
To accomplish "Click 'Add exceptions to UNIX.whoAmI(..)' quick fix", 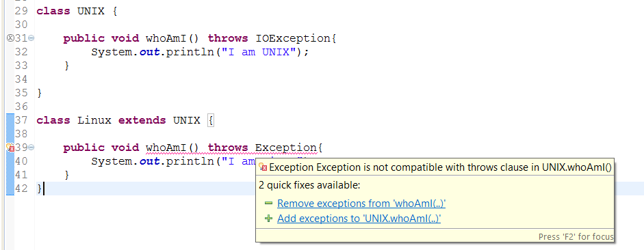I will tap(359, 219).
